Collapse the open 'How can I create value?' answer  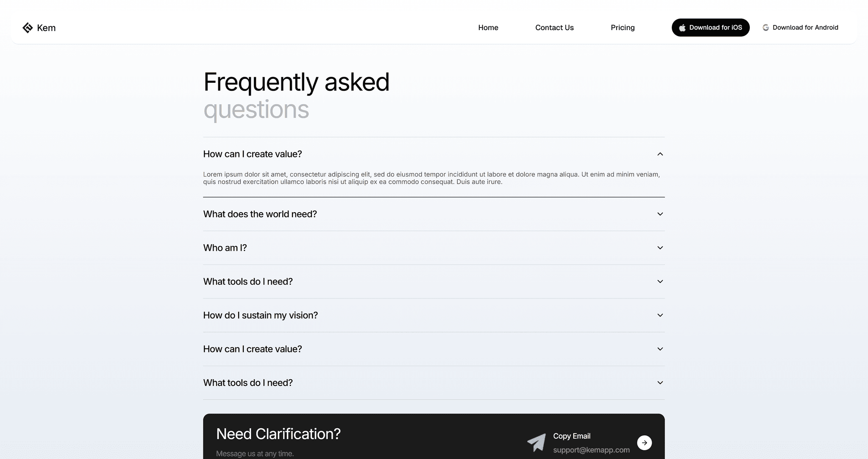point(659,154)
